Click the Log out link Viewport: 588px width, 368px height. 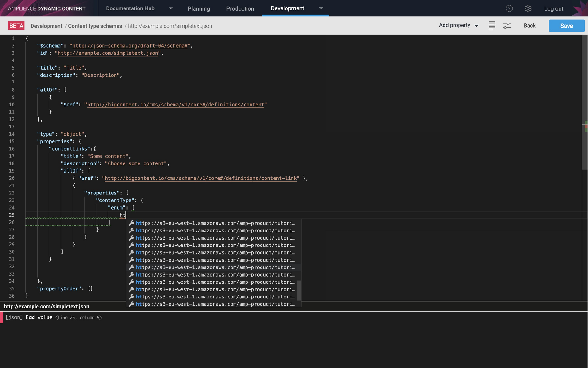tap(554, 8)
